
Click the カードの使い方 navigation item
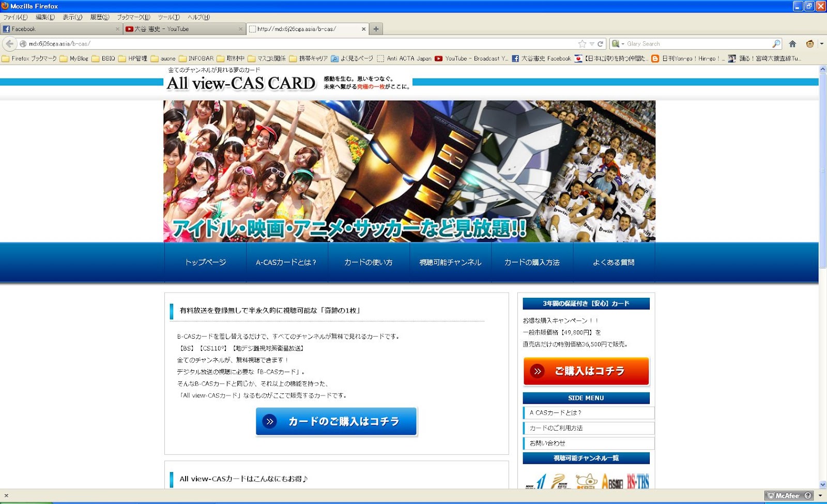point(369,262)
